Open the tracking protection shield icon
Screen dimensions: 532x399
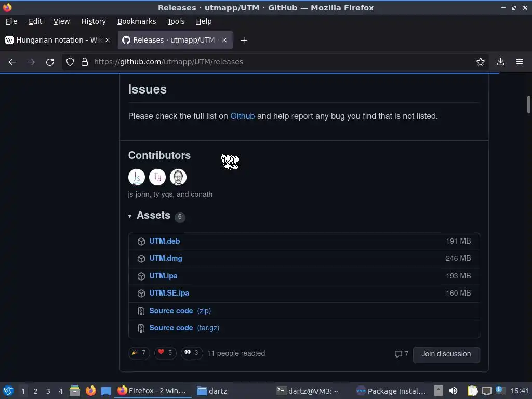(x=70, y=62)
